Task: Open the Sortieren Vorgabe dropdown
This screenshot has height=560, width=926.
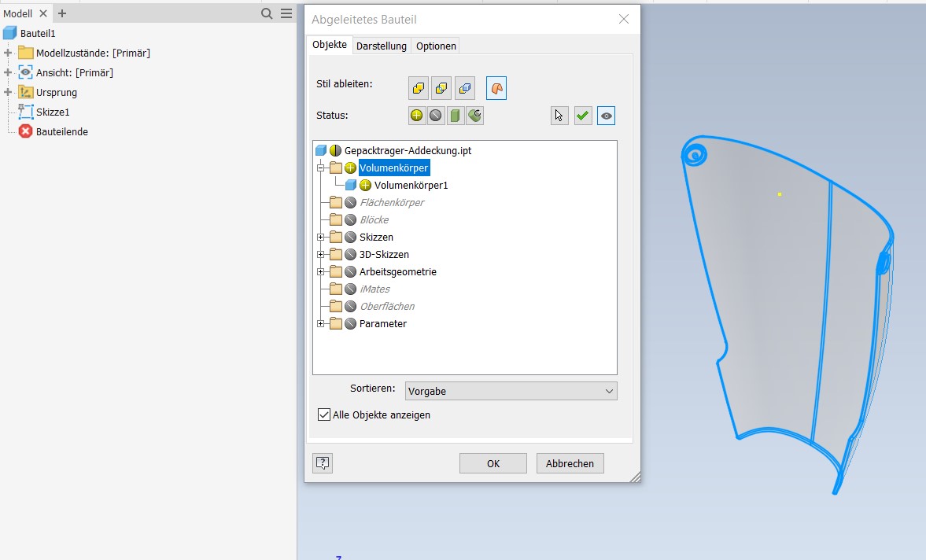Action: (511, 391)
